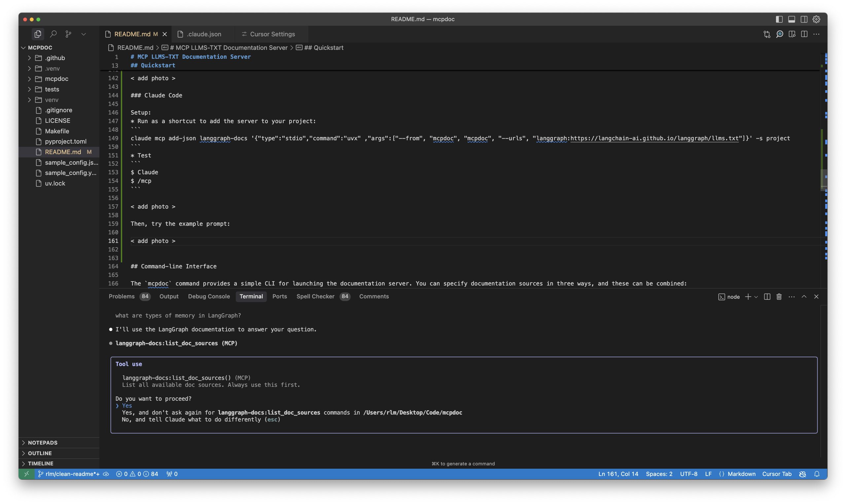Maximize the panel with chevron icon
The height and width of the screenshot is (504, 846).
(x=804, y=296)
